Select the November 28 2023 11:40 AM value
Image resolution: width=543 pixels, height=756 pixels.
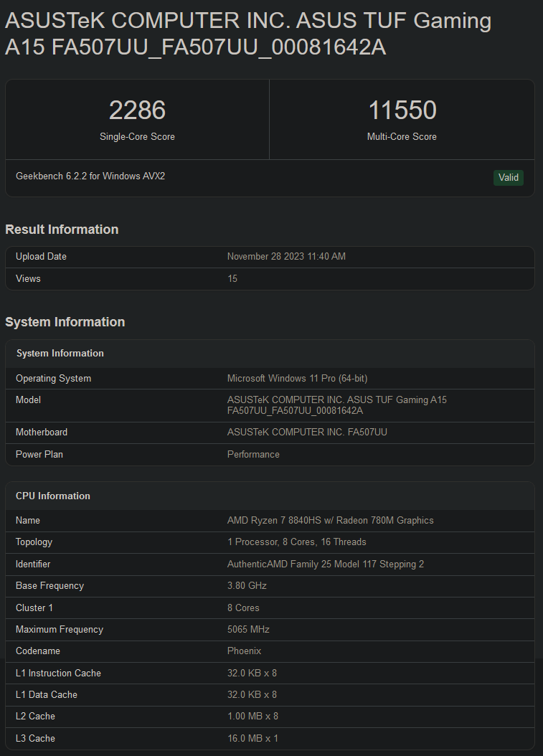pos(286,257)
